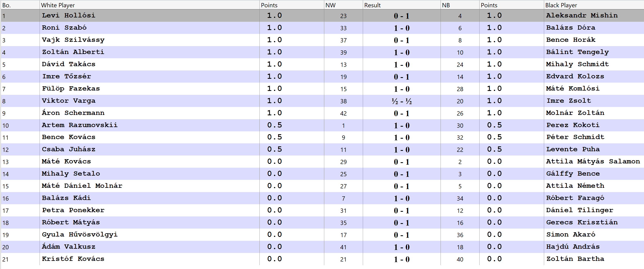
Task: Select white player Fülöp Fazekas
Action: click(x=71, y=89)
